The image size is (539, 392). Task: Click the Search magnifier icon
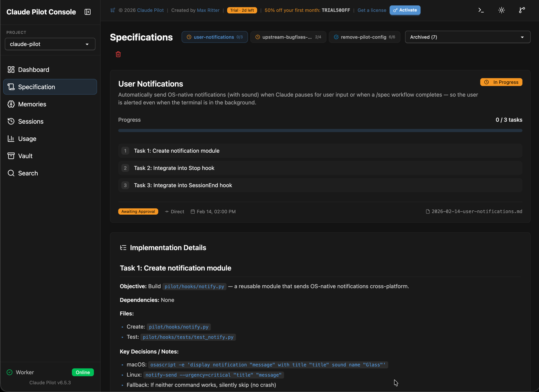(11, 173)
